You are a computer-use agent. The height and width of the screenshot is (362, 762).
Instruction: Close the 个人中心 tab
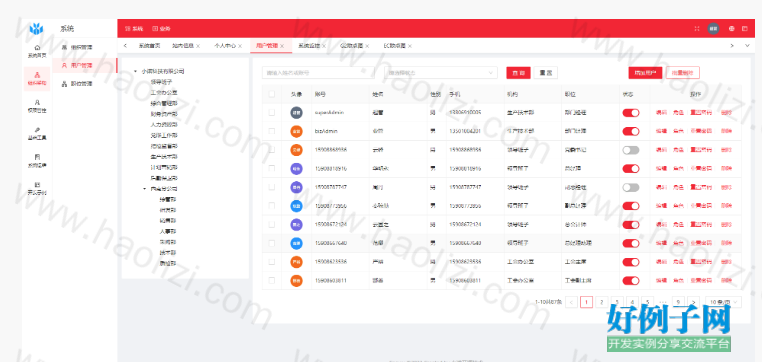[x=240, y=46]
